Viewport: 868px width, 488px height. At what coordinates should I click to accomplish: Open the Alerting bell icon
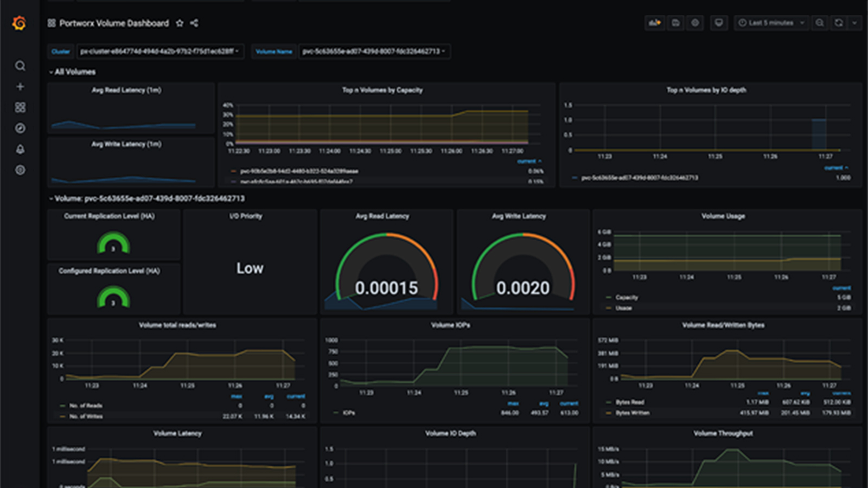click(20, 149)
